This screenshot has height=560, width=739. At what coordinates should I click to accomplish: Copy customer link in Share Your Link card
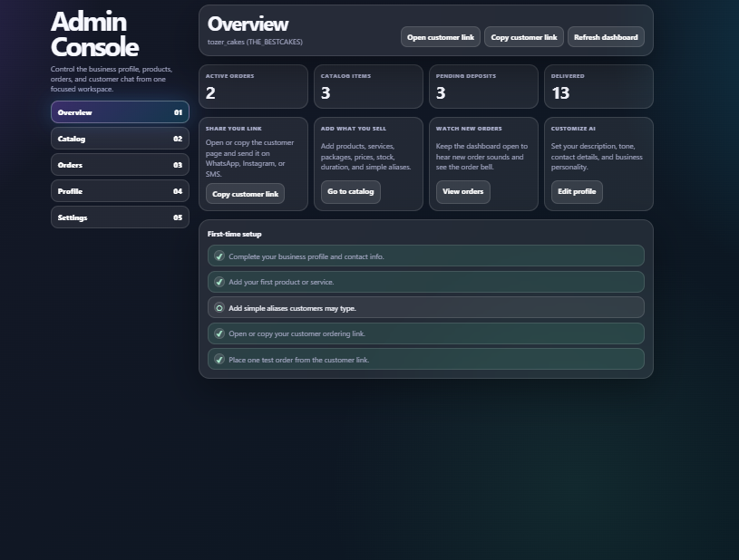[245, 194]
